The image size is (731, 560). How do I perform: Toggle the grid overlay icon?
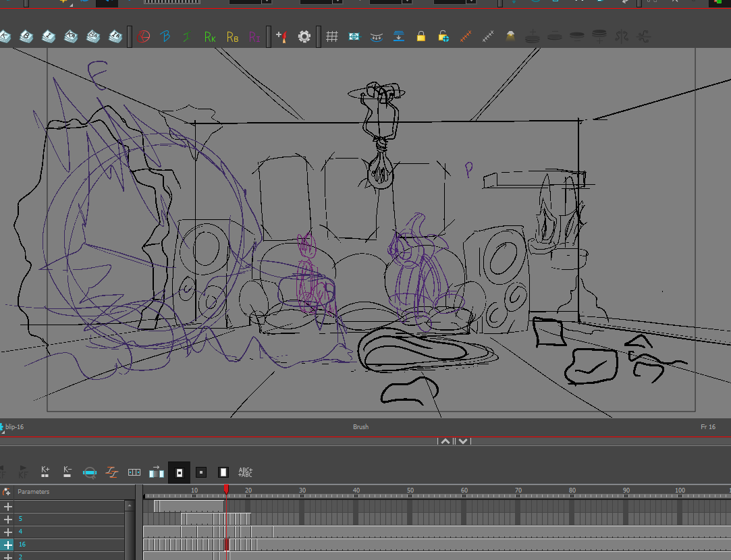332,36
